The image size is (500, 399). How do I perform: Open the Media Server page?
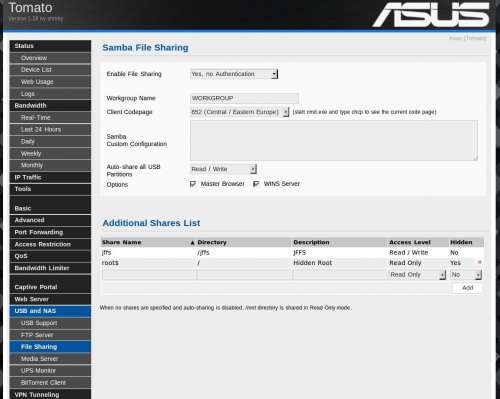click(50, 359)
